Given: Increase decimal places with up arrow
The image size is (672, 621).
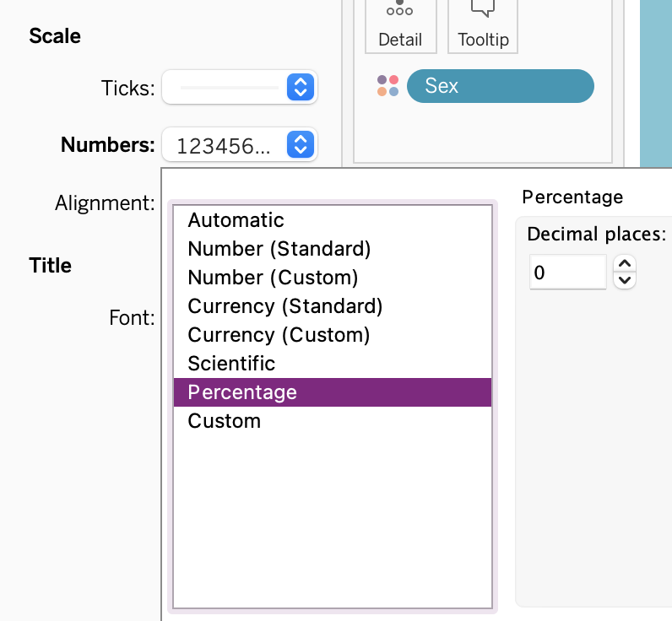Looking at the screenshot, I should pos(624,264).
